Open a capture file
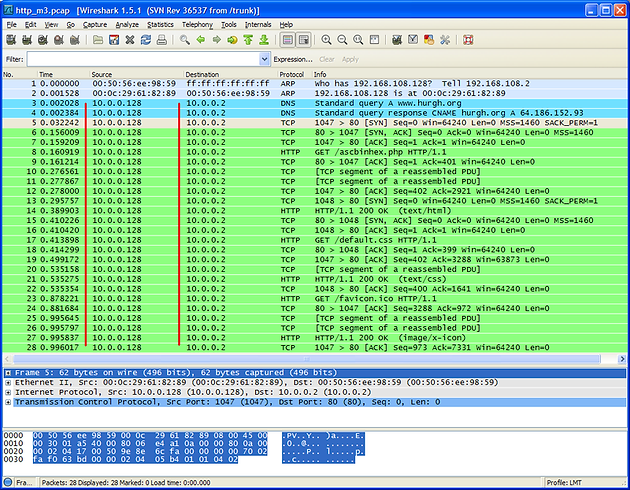The height and width of the screenshot is (490, 630). pos(98,40)
